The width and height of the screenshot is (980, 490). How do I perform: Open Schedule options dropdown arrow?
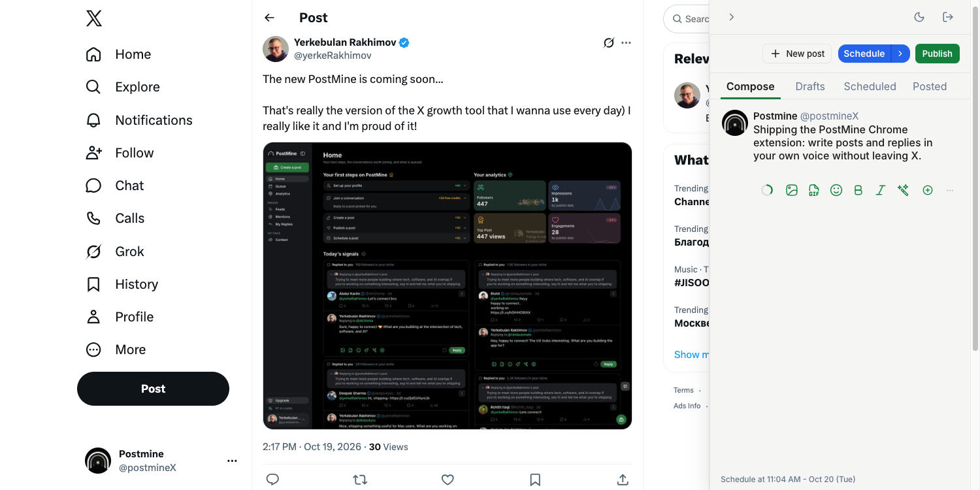tap(900, 54)
